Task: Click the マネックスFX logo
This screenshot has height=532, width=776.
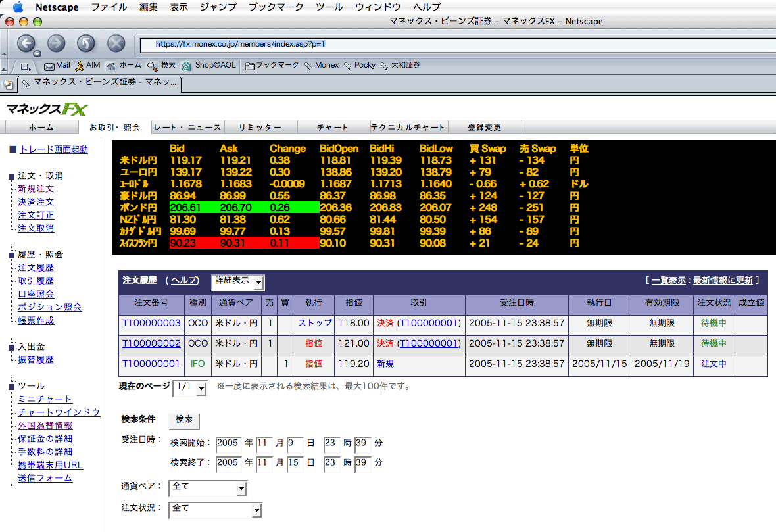Action: (x=47, y=109)
